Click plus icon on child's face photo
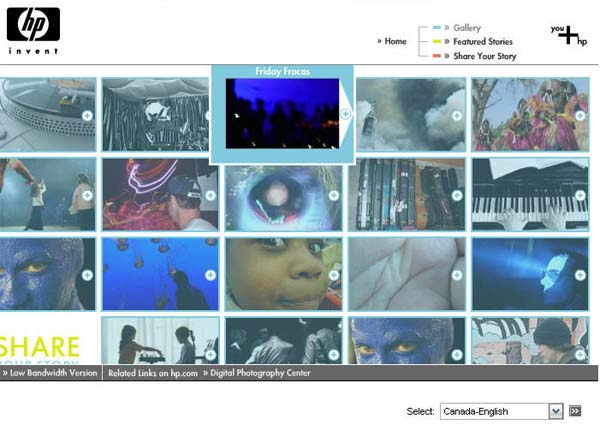600x431 pixels. pos(334,275)
